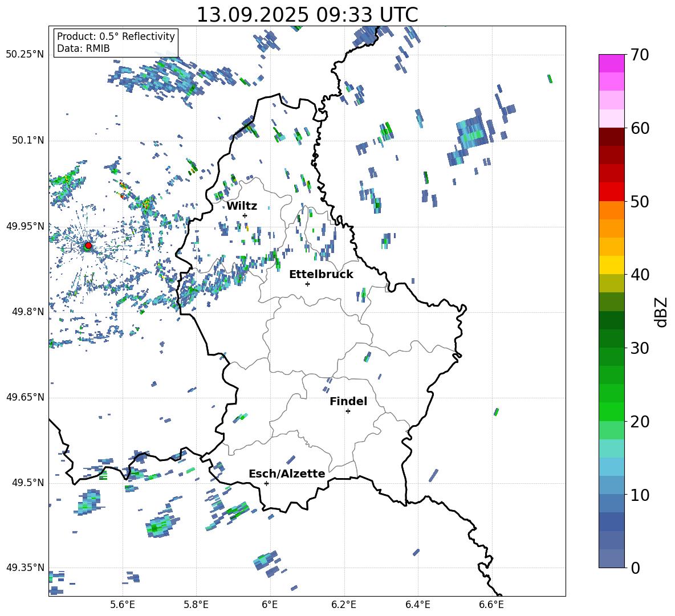Click the Ettelbruck cross marker

(307, 284)
